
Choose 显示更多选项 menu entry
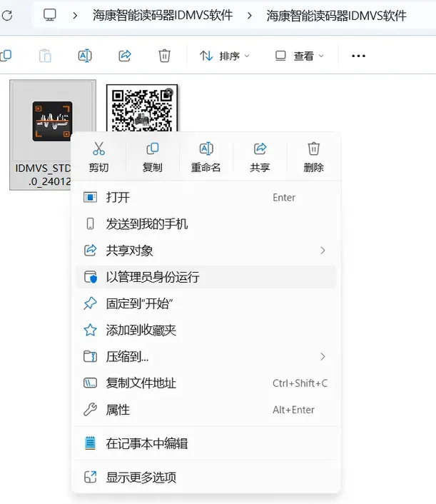pos(206,478)
